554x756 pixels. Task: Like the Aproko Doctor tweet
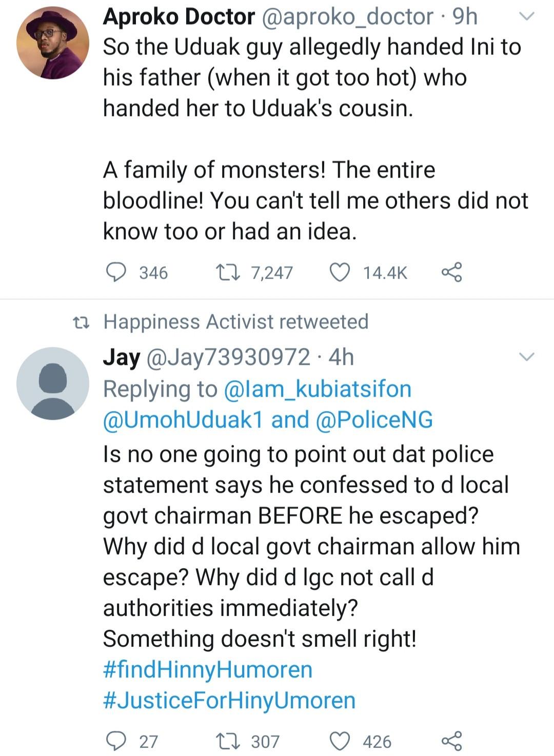click(x=339, y=272)
